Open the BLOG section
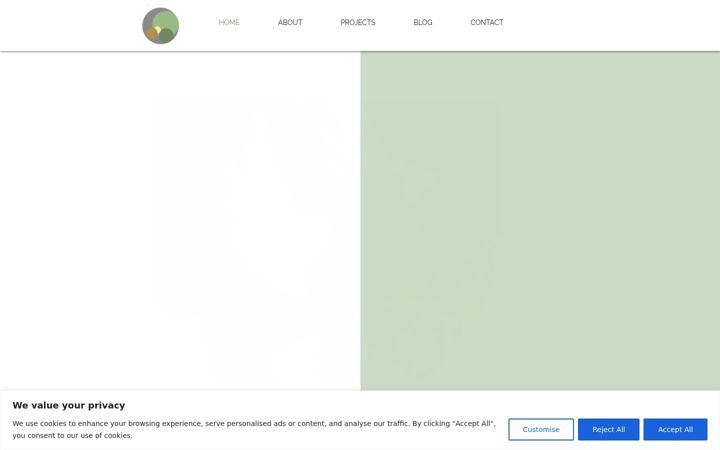The image size is (720, 450). 422,22
